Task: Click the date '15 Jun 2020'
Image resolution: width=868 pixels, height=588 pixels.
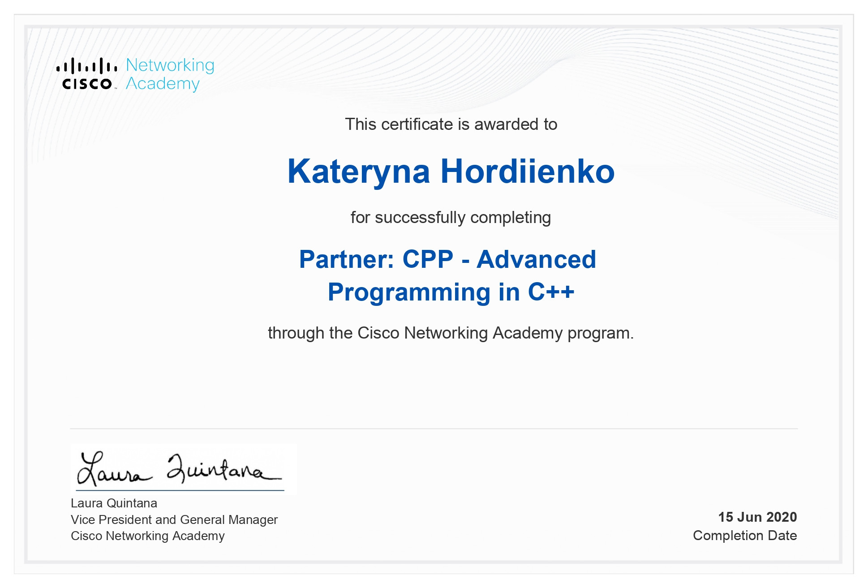Action: [x=758, y=517]
